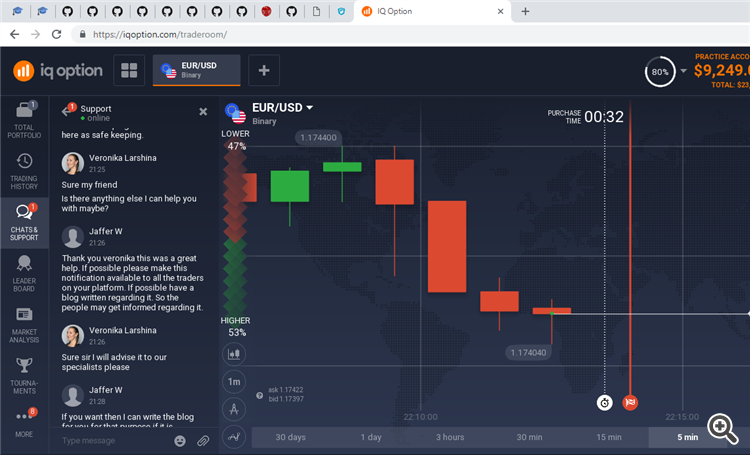The width and height of the screenshot is (750, 455).
Task: Close the Support chat panel
Action: 203,111
